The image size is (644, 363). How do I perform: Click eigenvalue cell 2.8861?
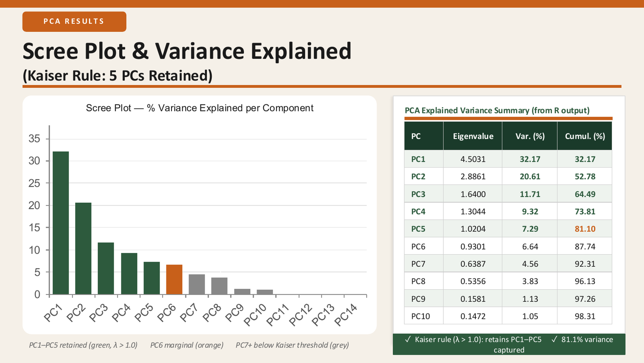(473, 176)
